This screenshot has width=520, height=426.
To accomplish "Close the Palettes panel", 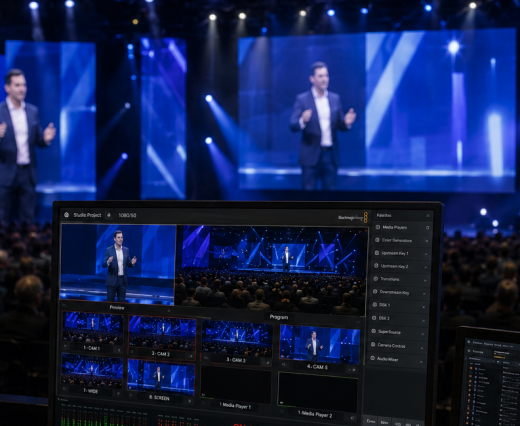I will (428, 216).
